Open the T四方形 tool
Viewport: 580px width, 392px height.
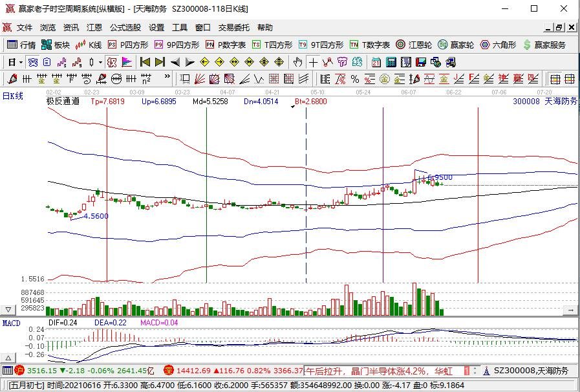(272, 45)
